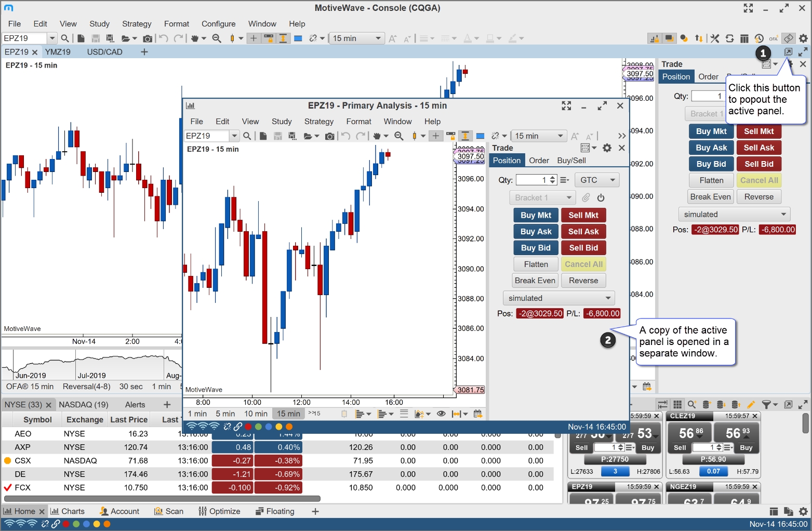Open the Study menu in console menu bar

[x=99, y=24]
